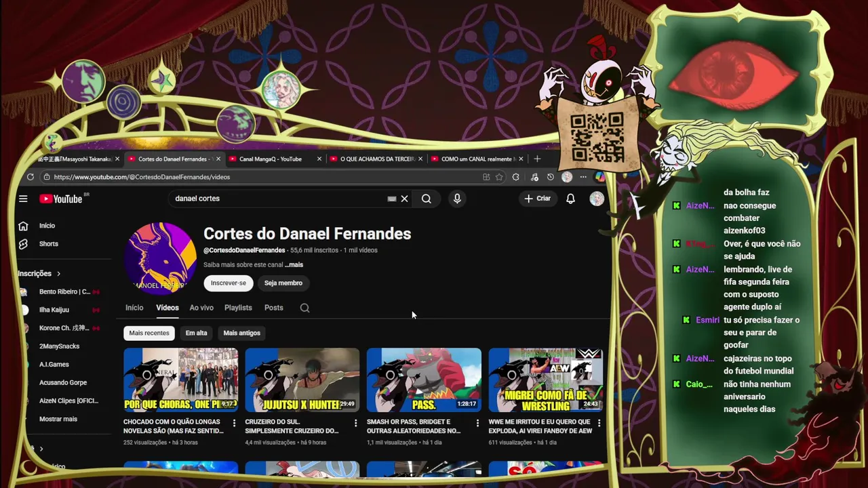Open the on-screen keyboard icon in search box
Image resolution: width=868 pixels, height=488 pixels.
(x=392, y=199)
